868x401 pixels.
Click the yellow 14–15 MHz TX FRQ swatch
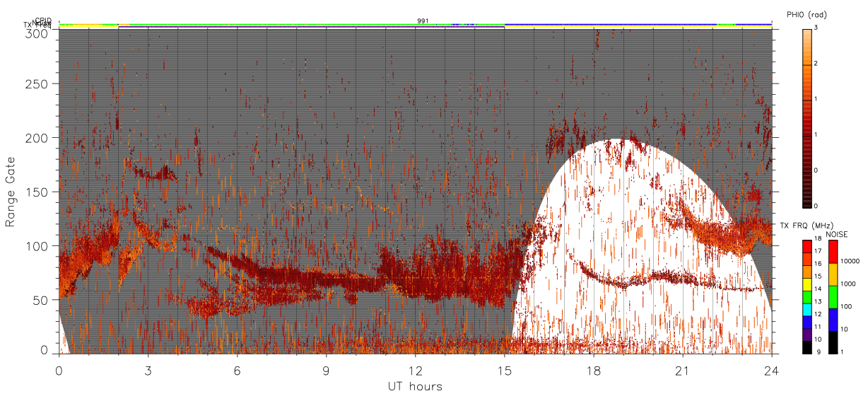(x=807, y=285)
